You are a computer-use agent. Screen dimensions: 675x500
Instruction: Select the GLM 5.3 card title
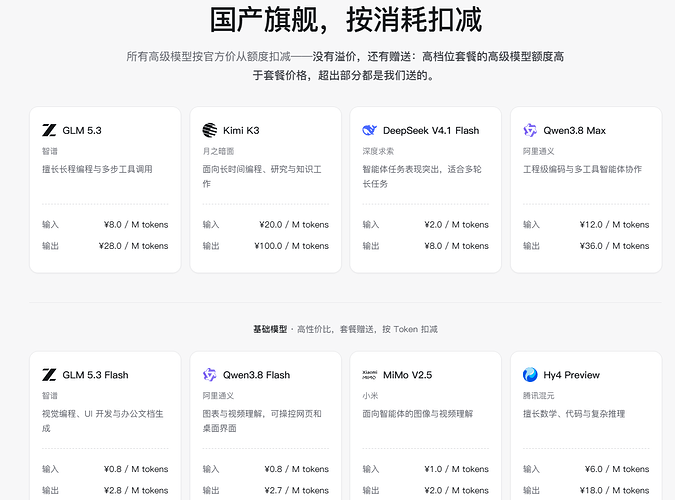click(82, 130)
